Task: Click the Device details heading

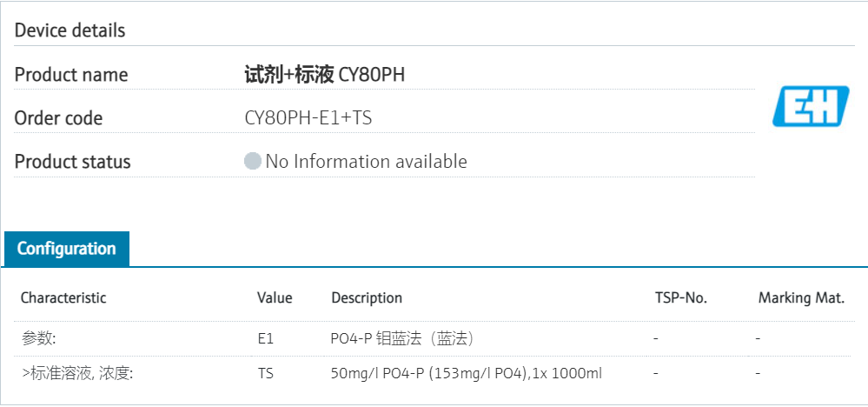Action: pos(70,30)
